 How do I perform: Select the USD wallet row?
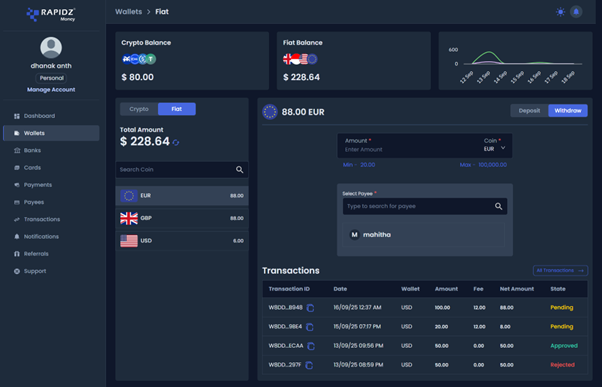pos(182,241)
